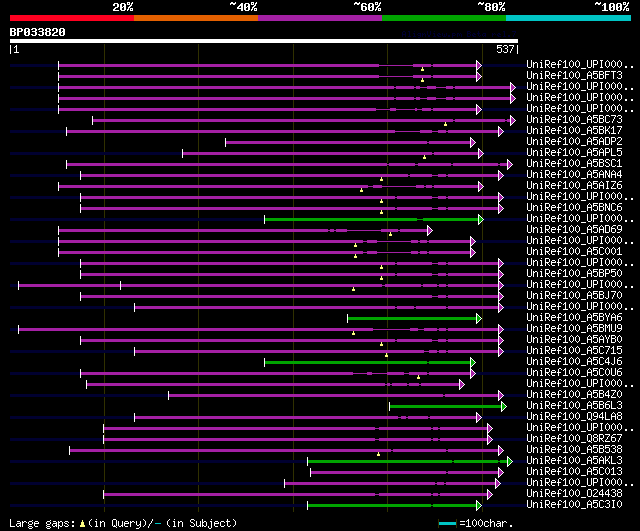Select the UniRef100_O24438 label

tap(574, 494)
